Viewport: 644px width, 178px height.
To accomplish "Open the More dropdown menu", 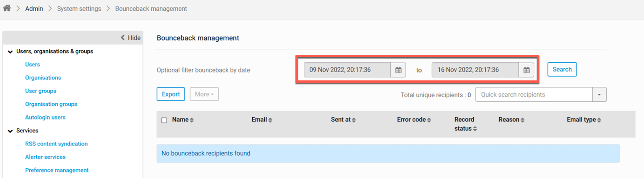I will pyautogui.click(x=204, y=94).
